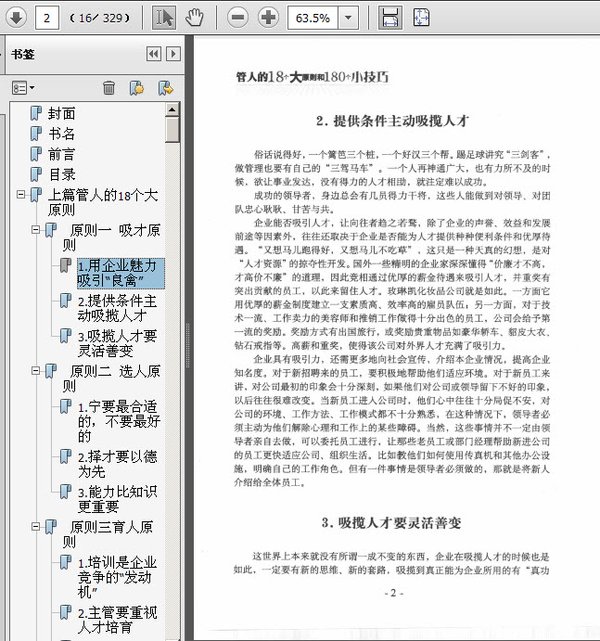Activate the Hand pan tool
This screenshot has height=641, width=600.
tap(194, 18)
